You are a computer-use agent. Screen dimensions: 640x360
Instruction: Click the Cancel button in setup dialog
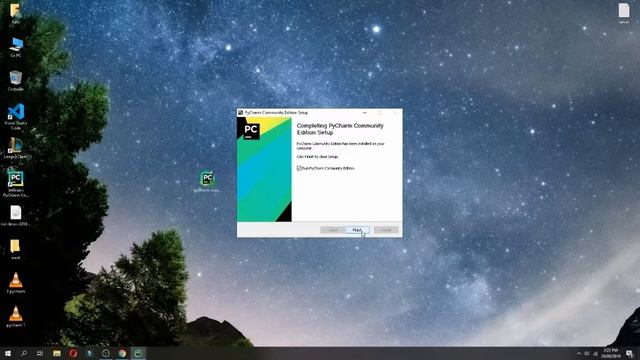(x=386, y=230)
